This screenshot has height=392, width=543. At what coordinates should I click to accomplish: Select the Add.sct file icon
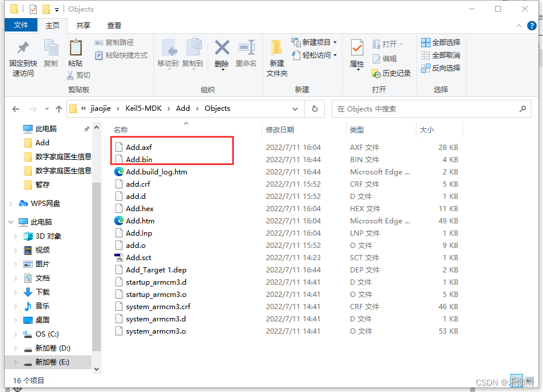coord(119,258)
